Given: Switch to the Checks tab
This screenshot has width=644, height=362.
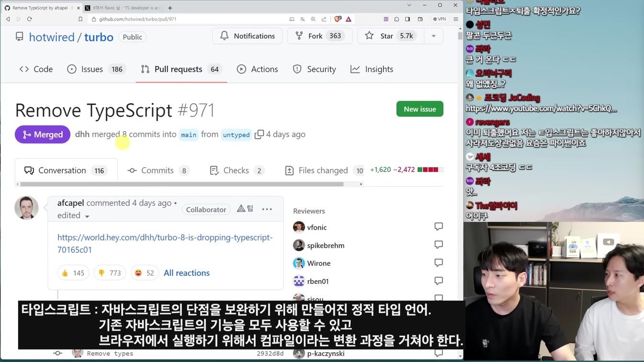Looking at the screenshot, I should 237,170.
